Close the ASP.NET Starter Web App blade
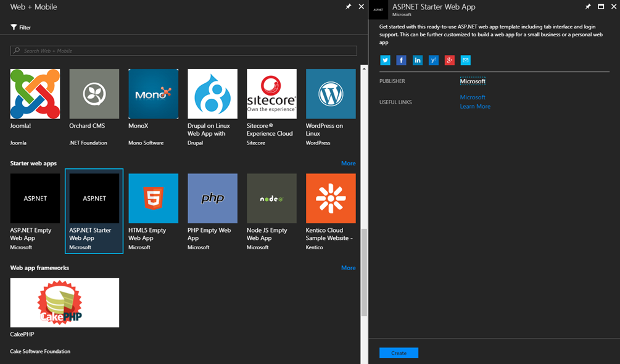The image size is (620, 364). 614,7
